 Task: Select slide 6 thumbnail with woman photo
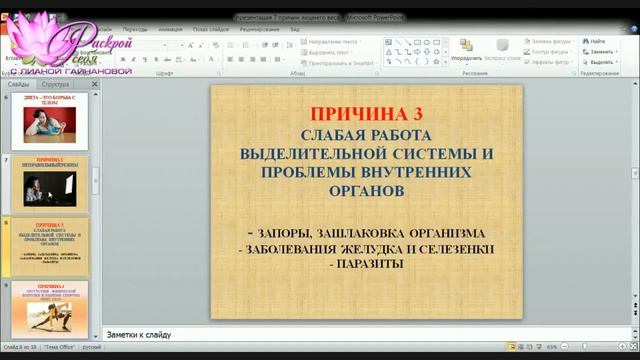click(50, 121)
